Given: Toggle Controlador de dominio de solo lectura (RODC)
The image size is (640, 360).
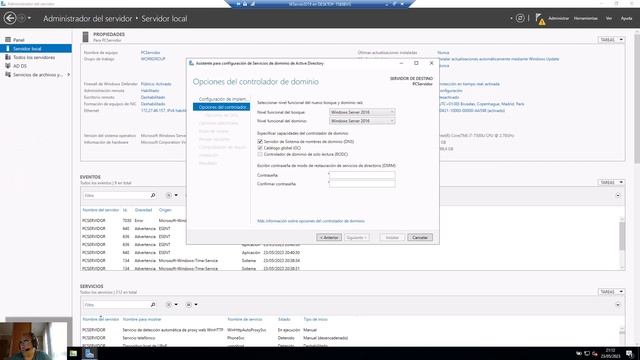Looking at the screenshot, I should point(260,154).
